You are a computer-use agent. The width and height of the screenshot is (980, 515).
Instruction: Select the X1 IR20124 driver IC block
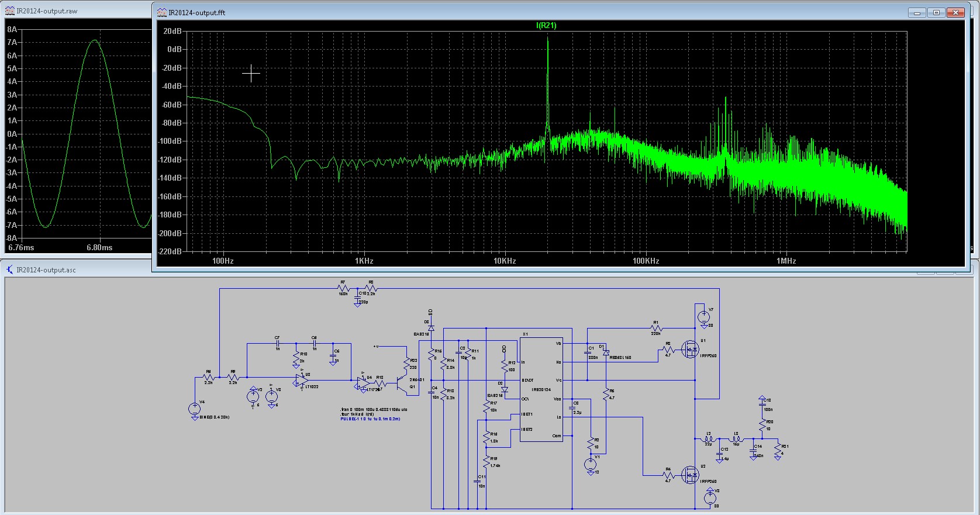coord(541,390)
